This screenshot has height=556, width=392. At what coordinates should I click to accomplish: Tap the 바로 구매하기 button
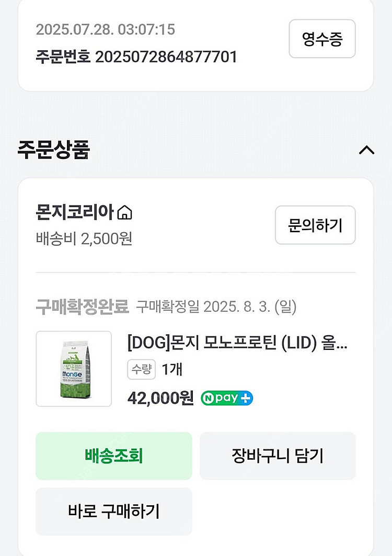tap(113, 511)
